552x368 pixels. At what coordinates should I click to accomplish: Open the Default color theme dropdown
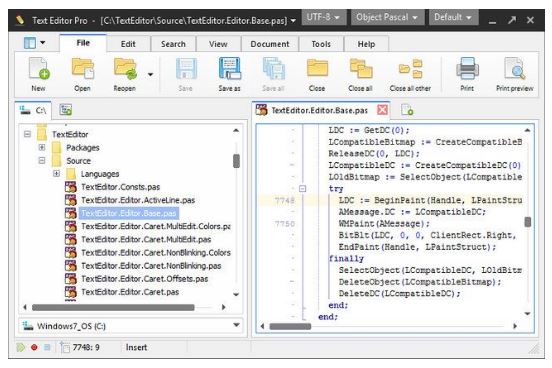[x=453, y=17]
